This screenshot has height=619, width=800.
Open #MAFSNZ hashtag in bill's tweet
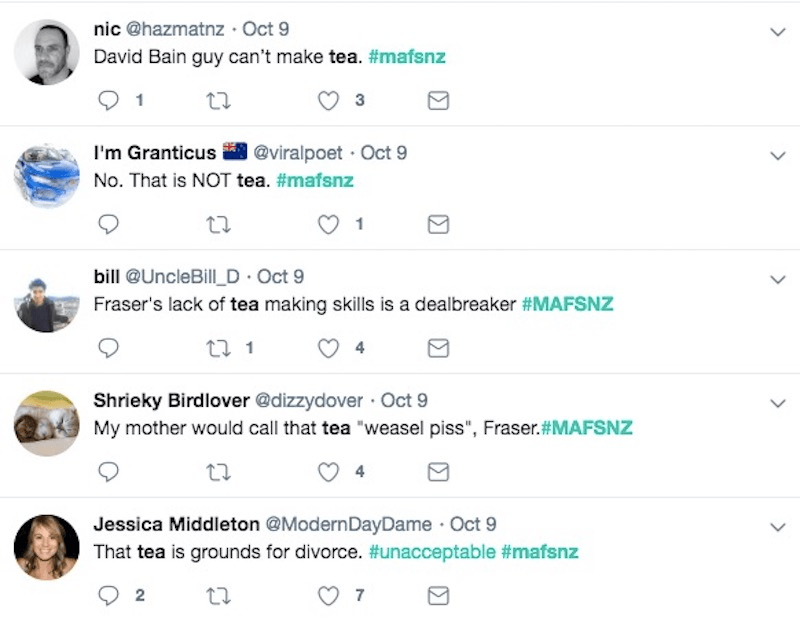tap(567, 304)
